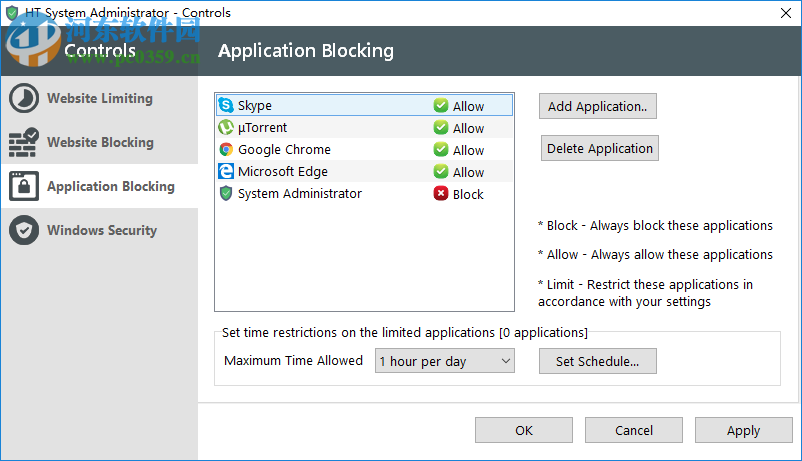Image resolution: width=802 pixels, height=461 pixels.
Task: Click the Add Application button
Action: [597, 106]
